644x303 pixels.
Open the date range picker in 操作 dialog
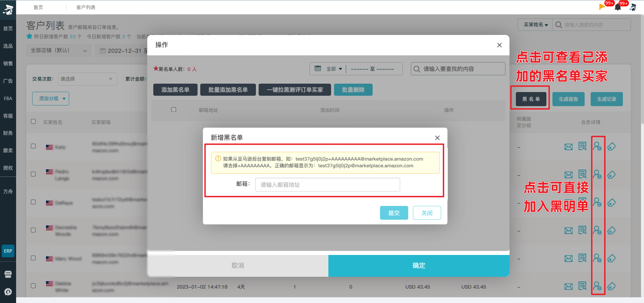pos(372,69)
